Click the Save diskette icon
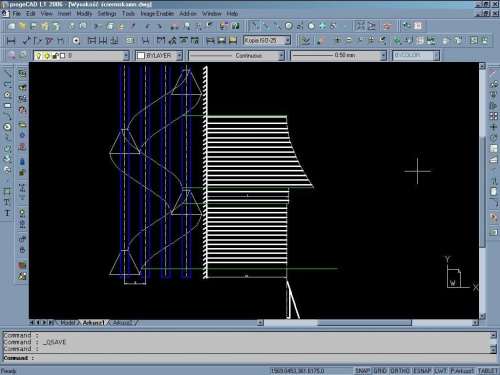Viewport: 500px width, 375px height. click(33, 26)
